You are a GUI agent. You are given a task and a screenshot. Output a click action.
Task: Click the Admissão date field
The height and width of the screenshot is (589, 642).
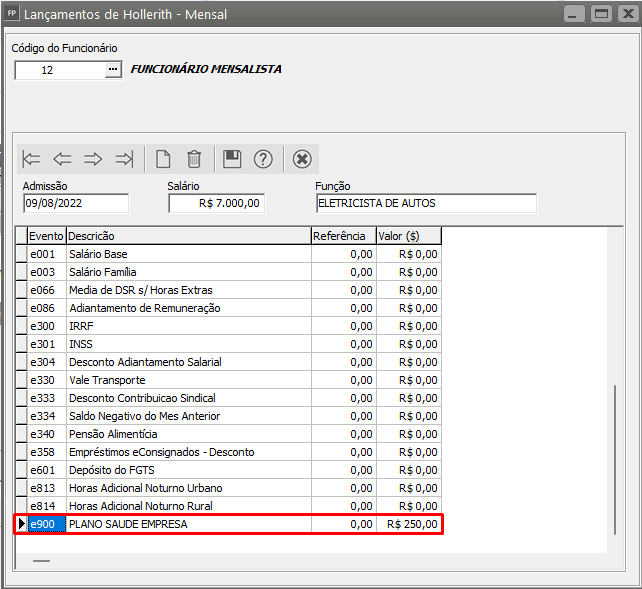(x=76, y=203)
